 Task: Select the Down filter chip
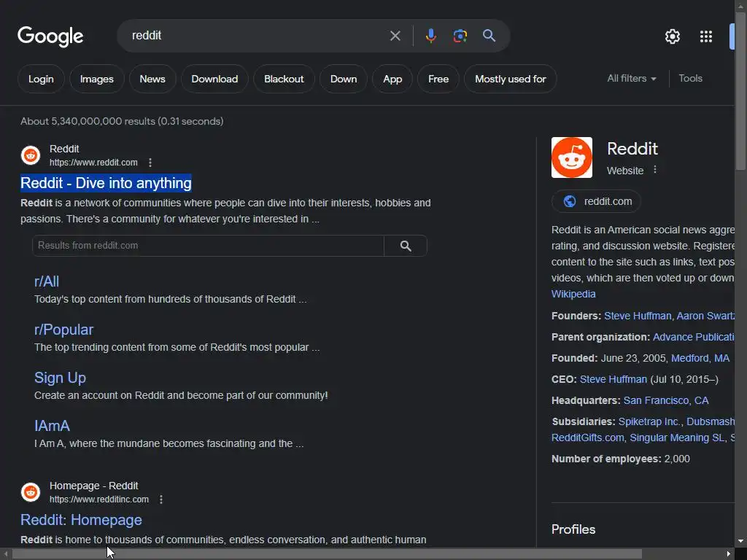tap(344, 79)
